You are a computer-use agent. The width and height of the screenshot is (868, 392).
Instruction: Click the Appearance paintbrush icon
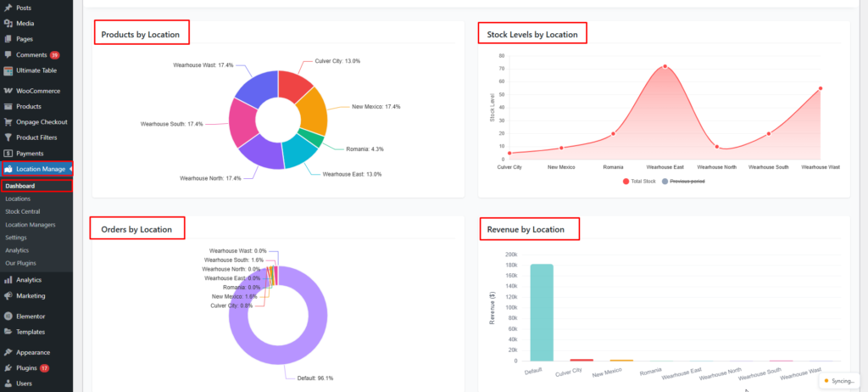click(x=8, y=352)
